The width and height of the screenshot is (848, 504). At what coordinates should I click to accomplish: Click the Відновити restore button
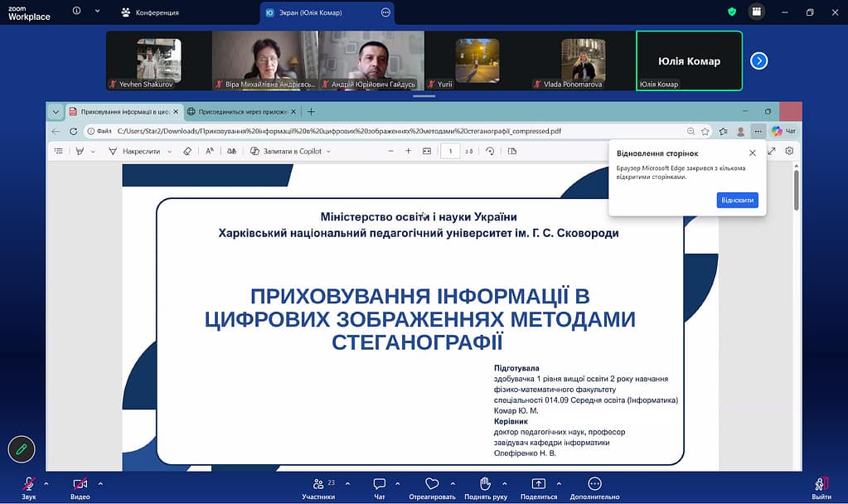[737, 201]
